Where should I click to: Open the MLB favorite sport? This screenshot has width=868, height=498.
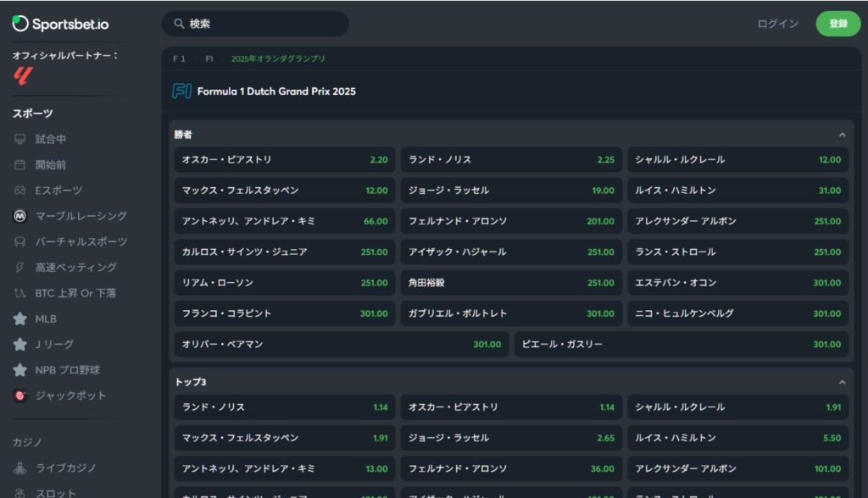(46, 318)
